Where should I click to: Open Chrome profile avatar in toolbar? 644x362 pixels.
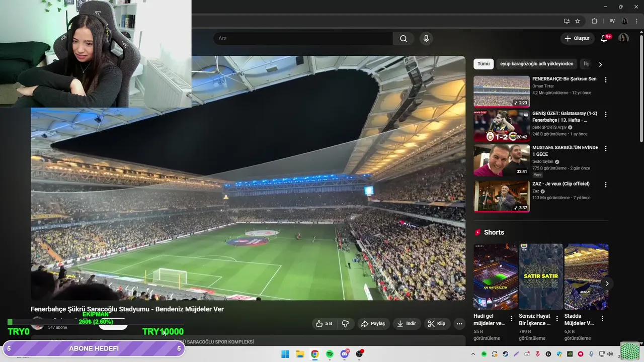click(624, 21)
